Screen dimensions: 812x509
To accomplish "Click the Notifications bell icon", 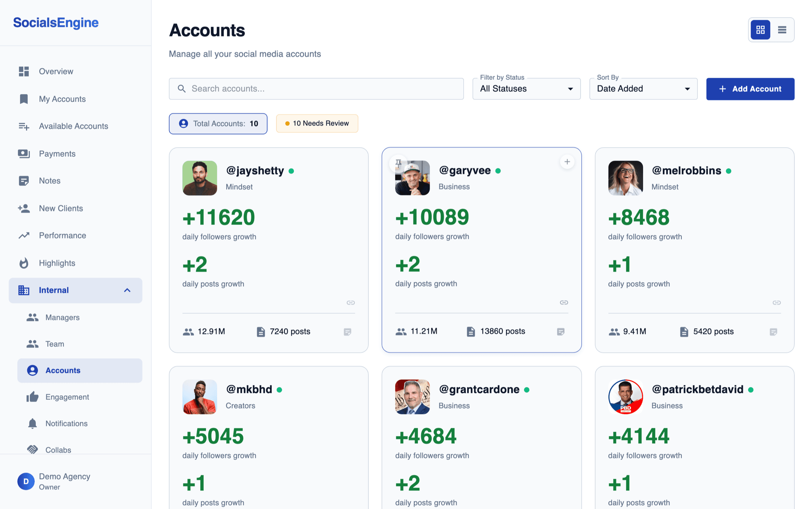I will [32, 424].
